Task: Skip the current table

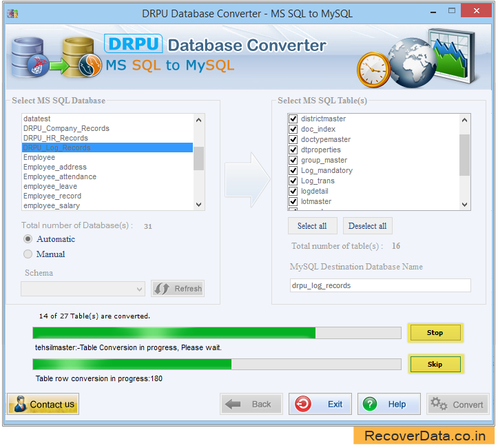Action: (435, 364)
